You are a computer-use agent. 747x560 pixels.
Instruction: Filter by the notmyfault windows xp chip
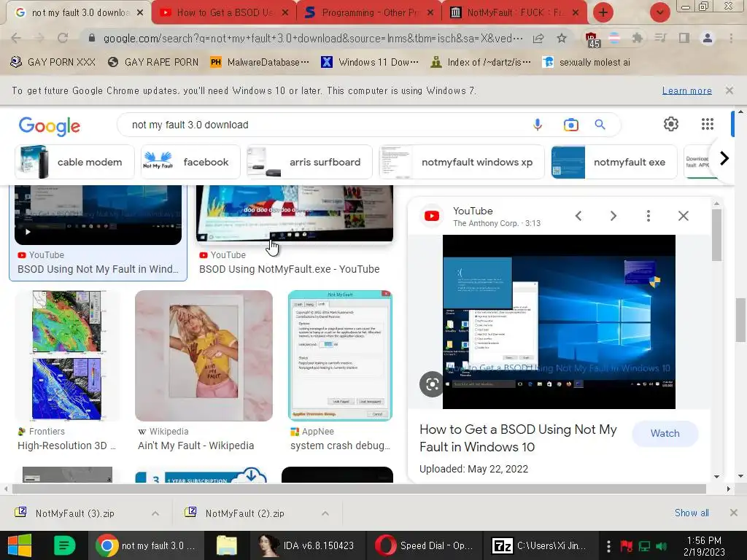pyautogui.click(x=462, y=162)
